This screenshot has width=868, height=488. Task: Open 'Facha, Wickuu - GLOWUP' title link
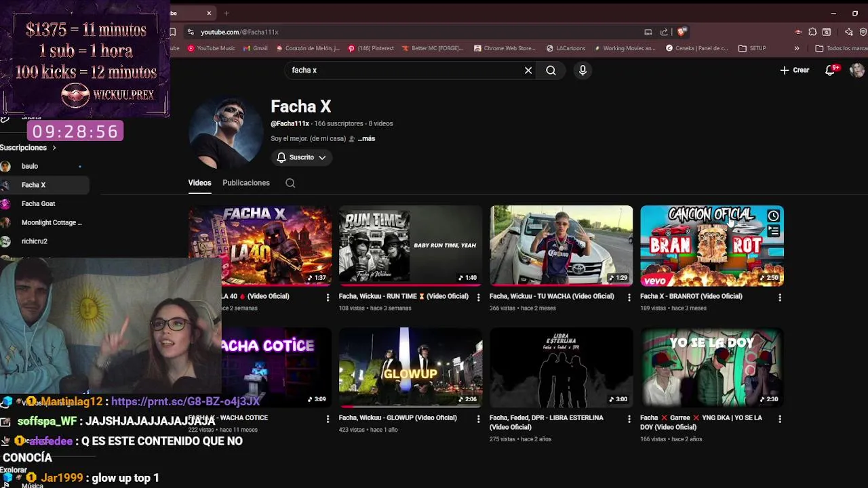[397, 418]
